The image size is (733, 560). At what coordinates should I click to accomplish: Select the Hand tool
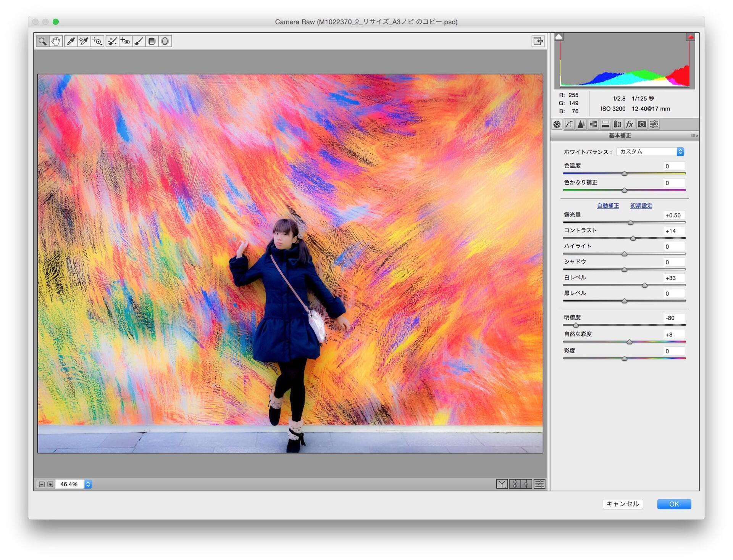click(56, 41)
